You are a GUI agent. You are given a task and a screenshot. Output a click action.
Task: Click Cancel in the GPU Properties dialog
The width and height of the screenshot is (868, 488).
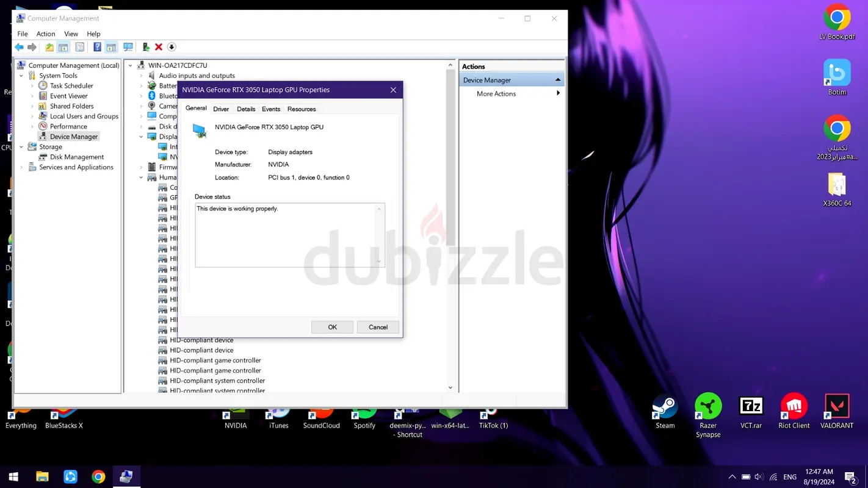(x=378, y=327)
